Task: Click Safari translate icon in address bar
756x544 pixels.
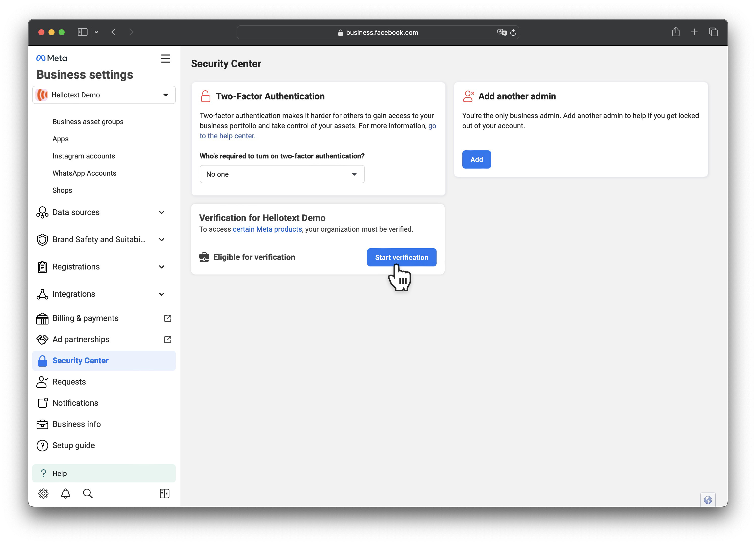Action: (x=502, y=32)
